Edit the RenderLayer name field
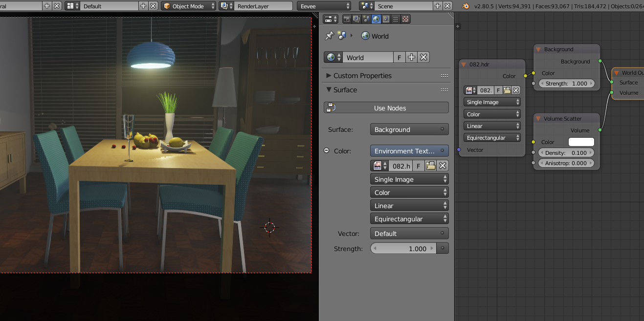This screenshot has height=321, width=644. [x=263, y=6]
